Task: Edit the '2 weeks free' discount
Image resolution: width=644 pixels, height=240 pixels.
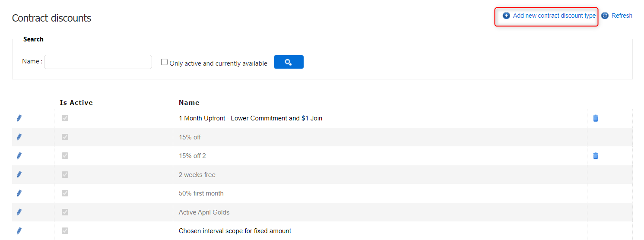Action: coord(19,174)
